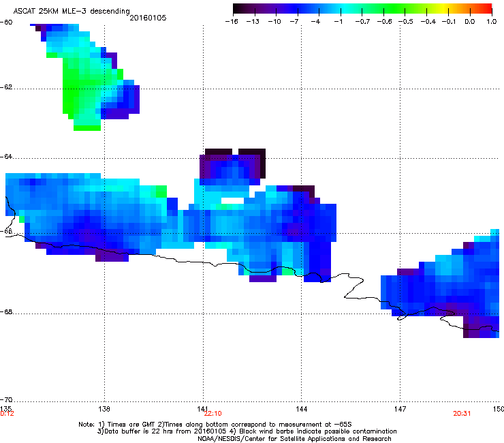
Task: Click the longitude label 135
Action: [x=5, y=408]
